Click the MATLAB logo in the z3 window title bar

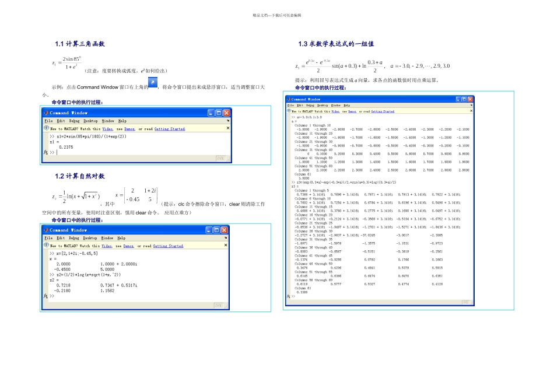click(289, 99)
